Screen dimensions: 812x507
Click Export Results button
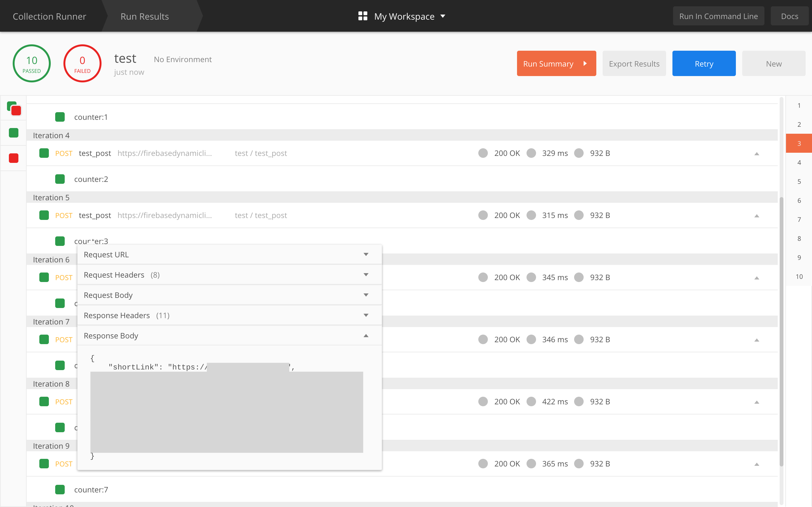634,63
